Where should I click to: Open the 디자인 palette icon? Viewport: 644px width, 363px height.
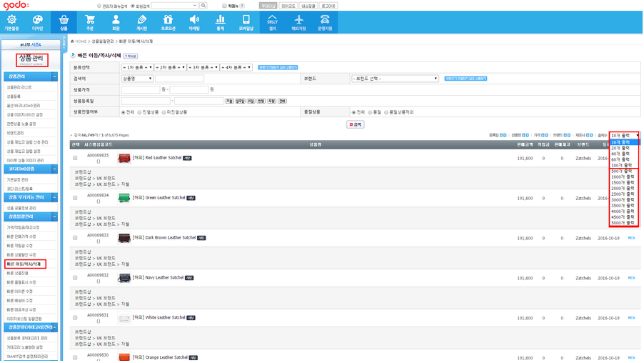point(37,21)
